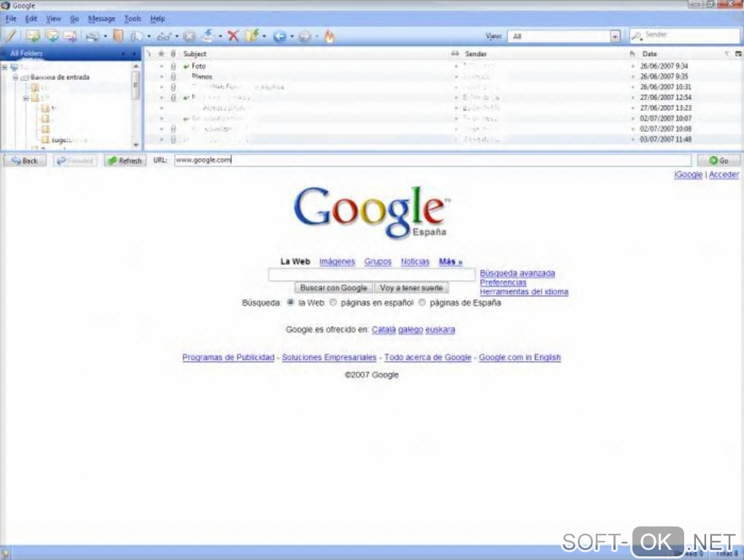Open the 'Imágenes' link

[337, 261]
